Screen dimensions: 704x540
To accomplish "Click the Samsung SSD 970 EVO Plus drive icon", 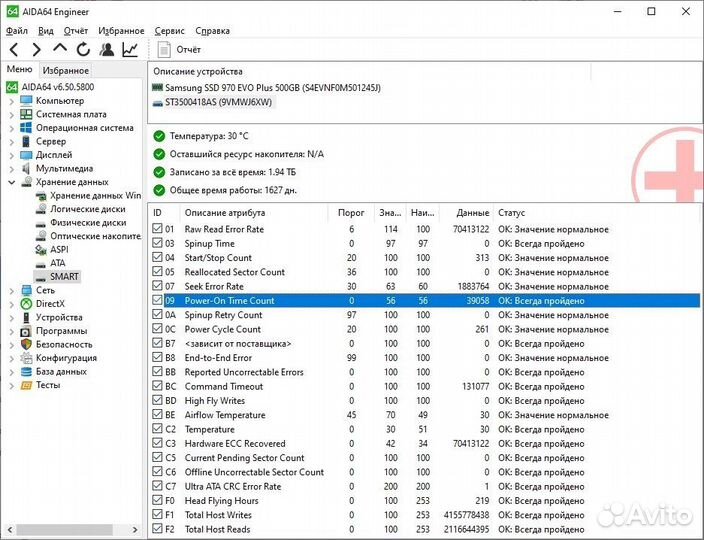I will (x=157, y=88).
